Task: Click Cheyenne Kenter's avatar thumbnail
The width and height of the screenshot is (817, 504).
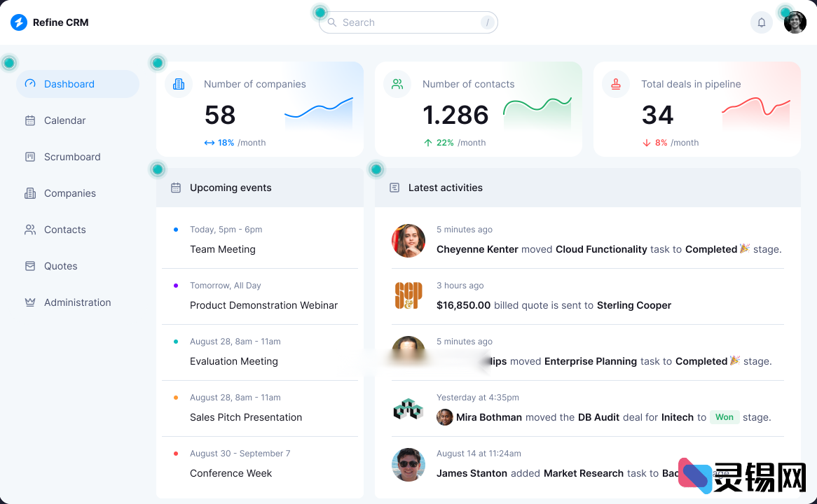Action: [408, 241]
